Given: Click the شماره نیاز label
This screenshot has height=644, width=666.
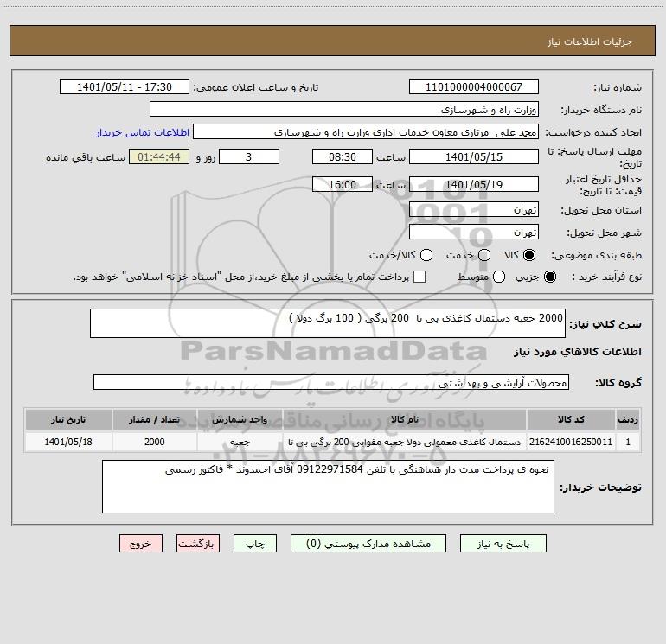Looking at the screenshot, I should click(x=618, y=88).
